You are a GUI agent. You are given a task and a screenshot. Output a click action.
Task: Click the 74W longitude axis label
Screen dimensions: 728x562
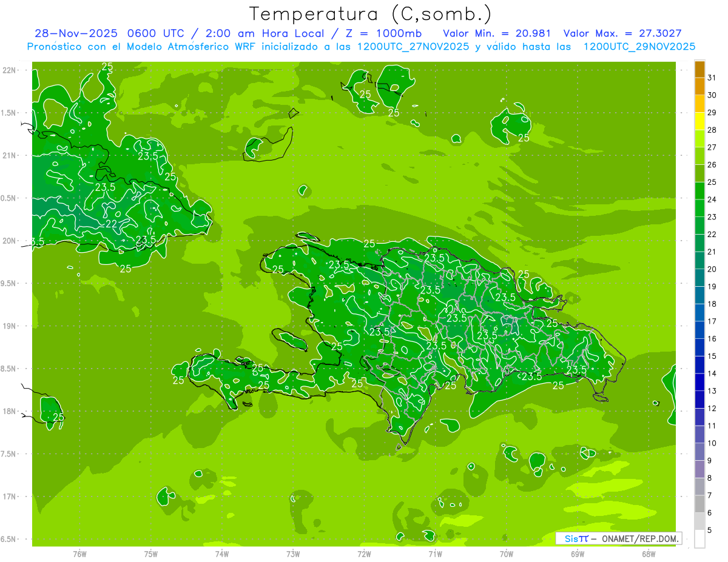[222, 554]
